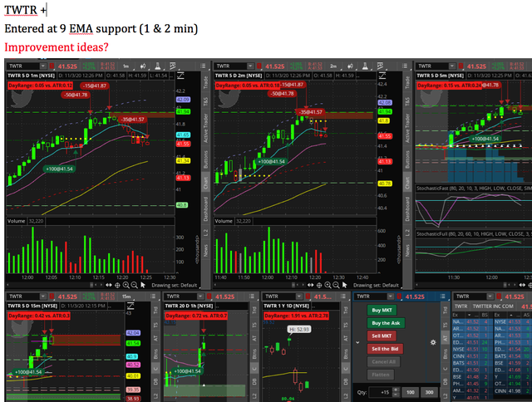Click the gear icon in the order panel
Screen dimensions: 532x402
(x=431, y=341)
